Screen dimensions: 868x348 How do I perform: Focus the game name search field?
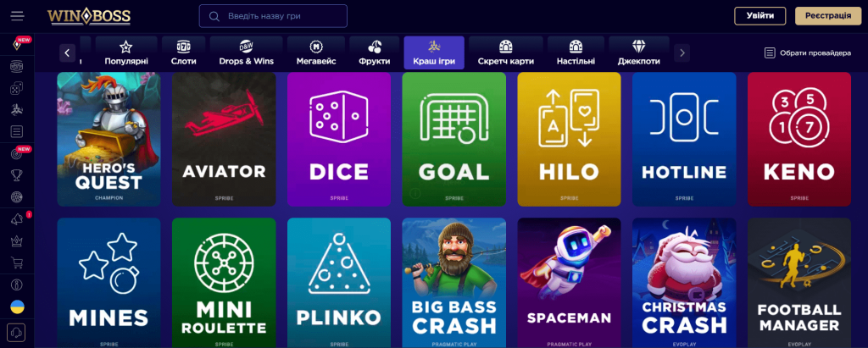pos(273,16)
